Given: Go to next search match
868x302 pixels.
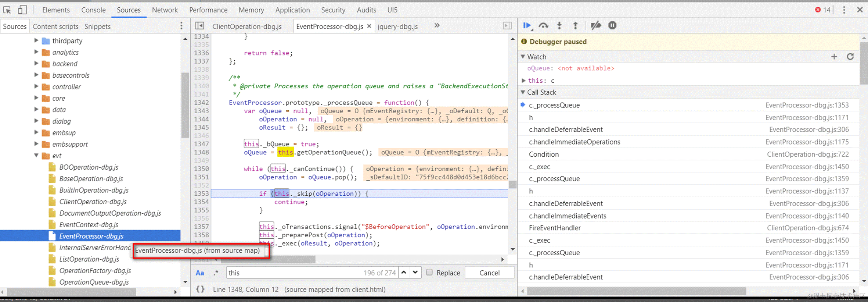Looking at the screenshot, I should pos(415,273).
